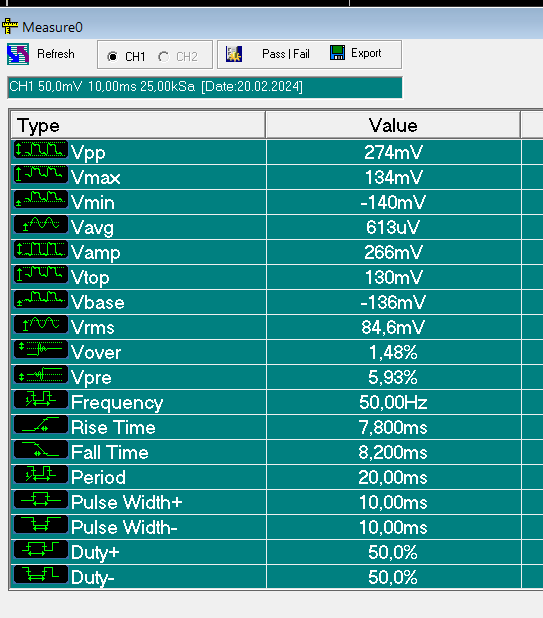
Task: Click the Export floppy disk icon
Action: [337, 53]
